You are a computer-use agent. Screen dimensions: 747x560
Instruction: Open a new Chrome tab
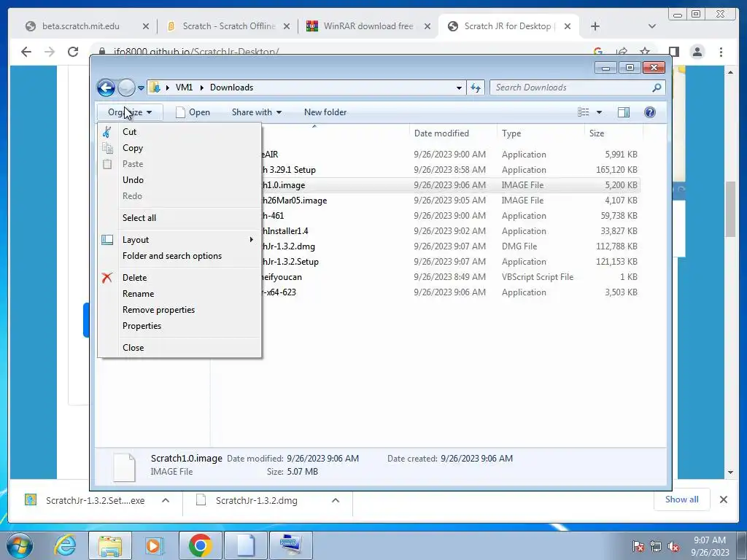595,26
